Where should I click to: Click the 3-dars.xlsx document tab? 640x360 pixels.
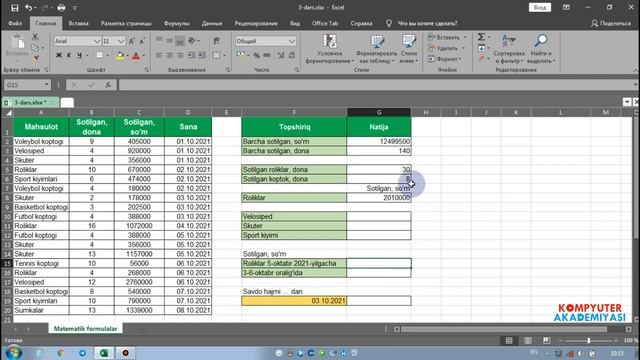30,102
